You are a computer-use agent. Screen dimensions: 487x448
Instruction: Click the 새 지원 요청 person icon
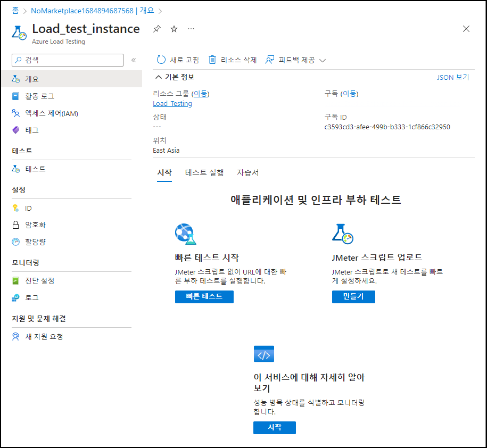coord(15,337)
